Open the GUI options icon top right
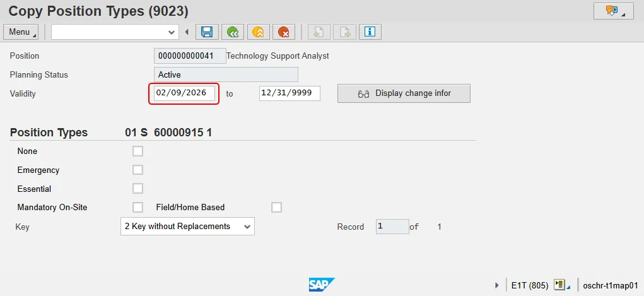 click(x=614, y=11)
